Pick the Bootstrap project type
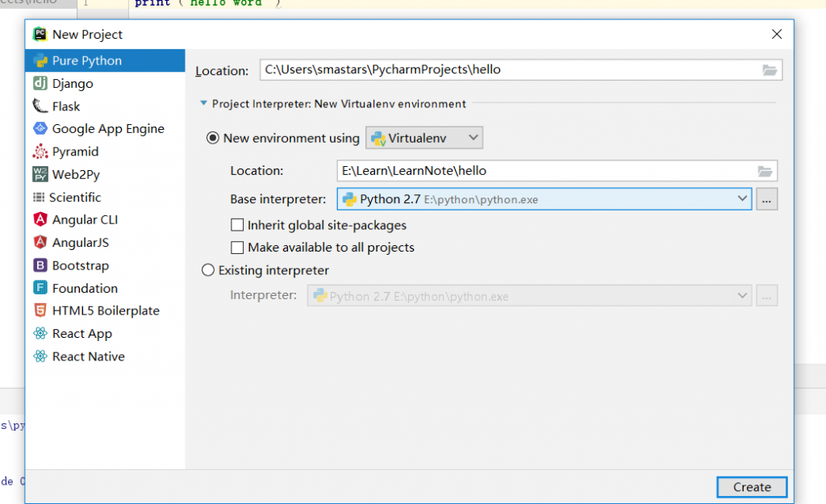The width and height of the screenshot is (826, 504). point(105,265)
